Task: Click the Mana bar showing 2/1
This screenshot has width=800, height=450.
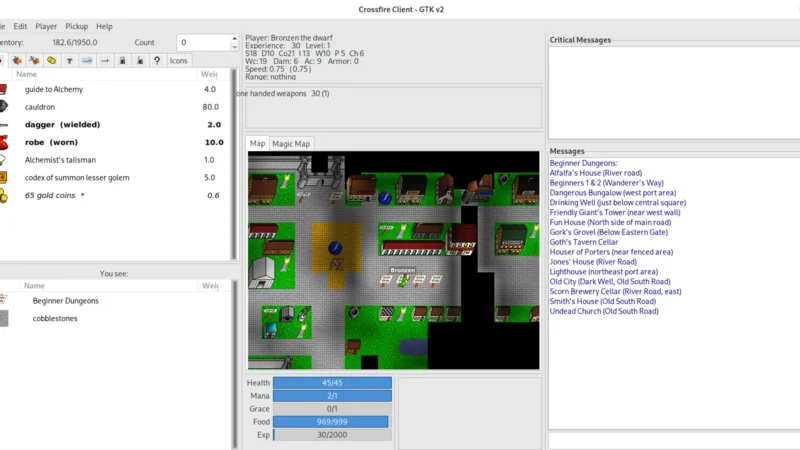Action: pos(332,396)
